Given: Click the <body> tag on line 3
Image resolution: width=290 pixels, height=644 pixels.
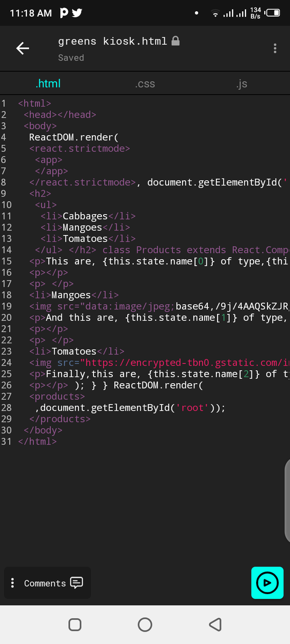Looking at the screenshot, I should [x=40, y=126].
